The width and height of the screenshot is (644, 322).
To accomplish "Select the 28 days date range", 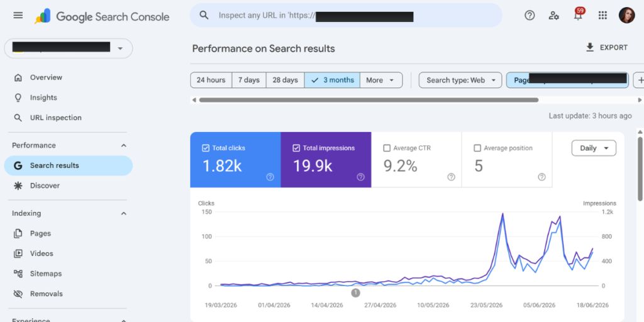I will (285, 80).
